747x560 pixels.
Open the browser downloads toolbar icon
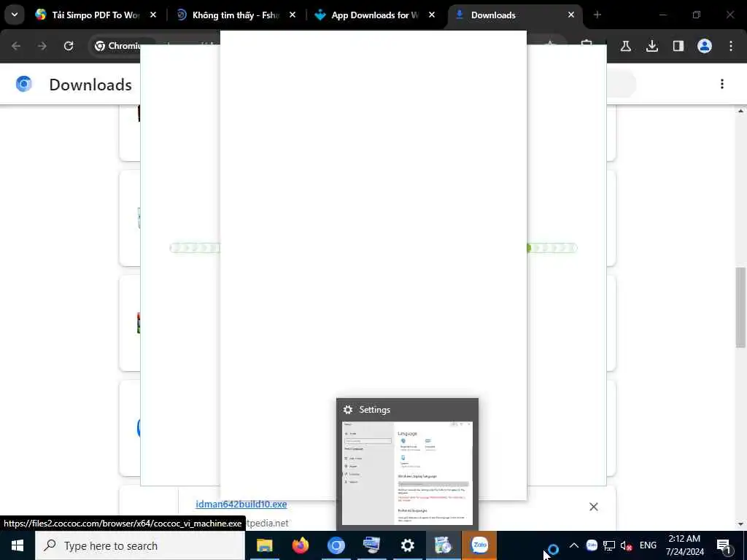pos(651,46)
